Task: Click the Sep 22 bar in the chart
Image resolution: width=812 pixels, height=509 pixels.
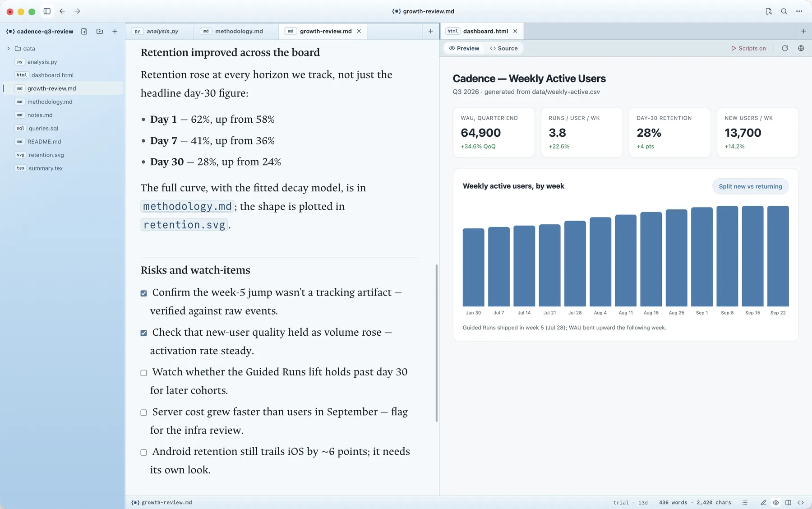Action: click(778, 256)
